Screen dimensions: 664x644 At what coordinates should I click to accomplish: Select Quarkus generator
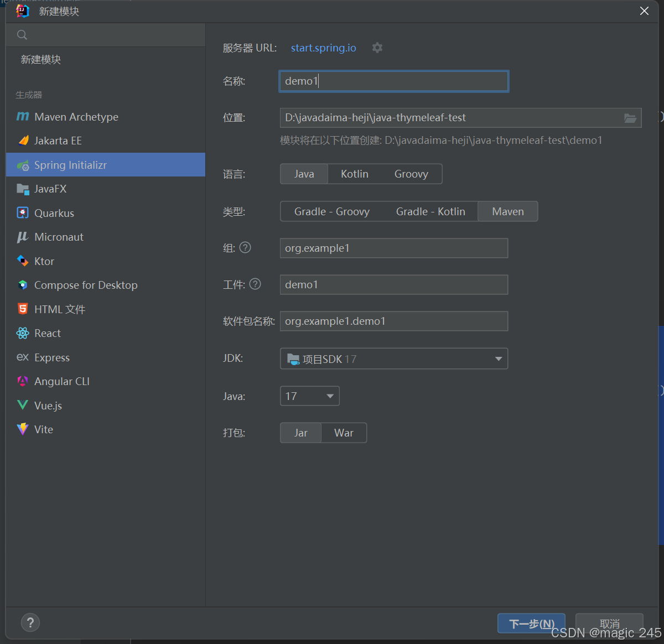(106, 213)
